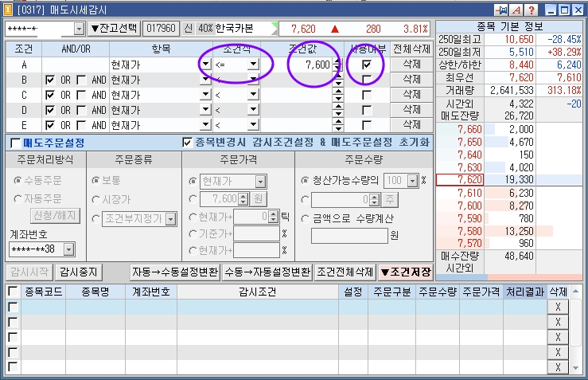Click the value stepper for condition C
Screen dimensions: 588x380
pos(338,95)
